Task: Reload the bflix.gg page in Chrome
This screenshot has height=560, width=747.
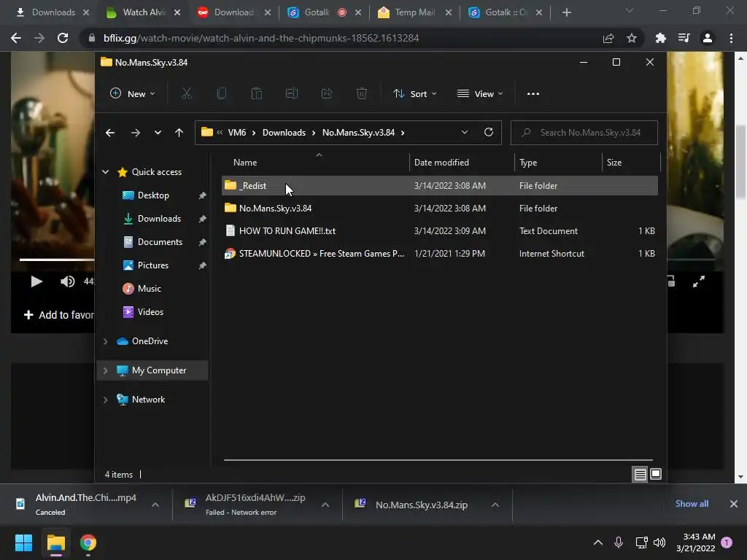Action: pyautogui.click(x=63, y=38)
